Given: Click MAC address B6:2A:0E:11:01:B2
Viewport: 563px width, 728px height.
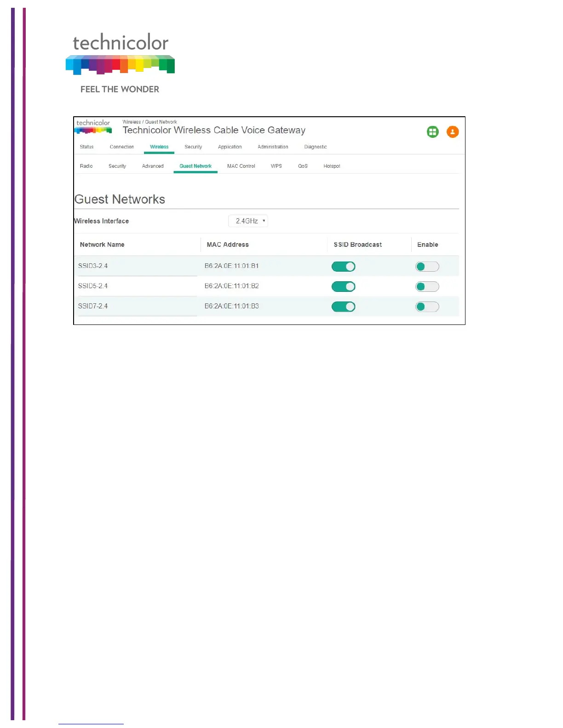Looking at the screenshot, I should (232, 286).
